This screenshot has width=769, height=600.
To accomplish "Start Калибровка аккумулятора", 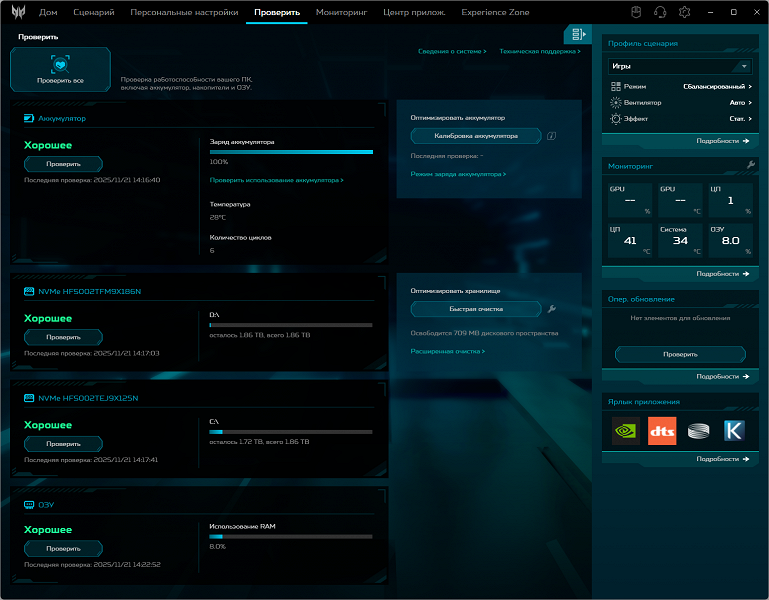I will click(476, 136).
